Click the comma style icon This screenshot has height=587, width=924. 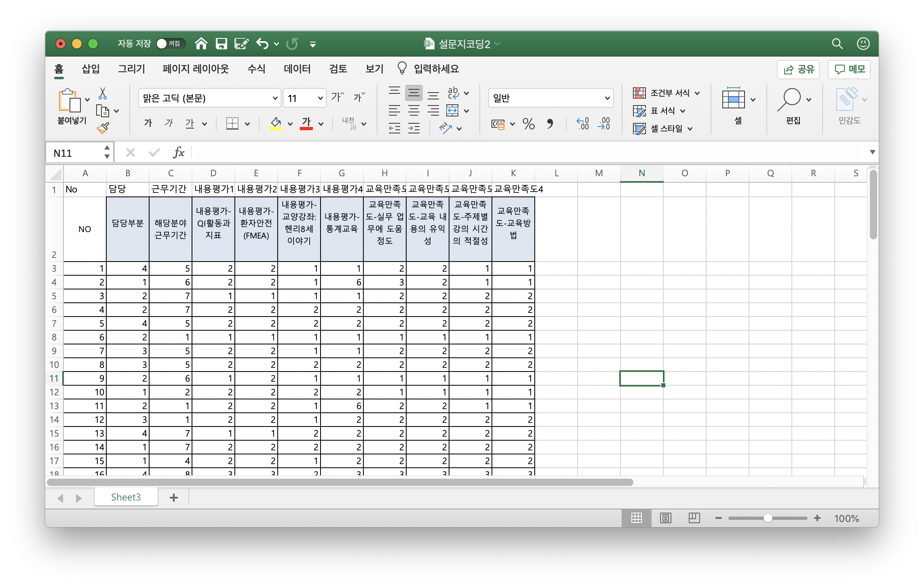[550, 124]
